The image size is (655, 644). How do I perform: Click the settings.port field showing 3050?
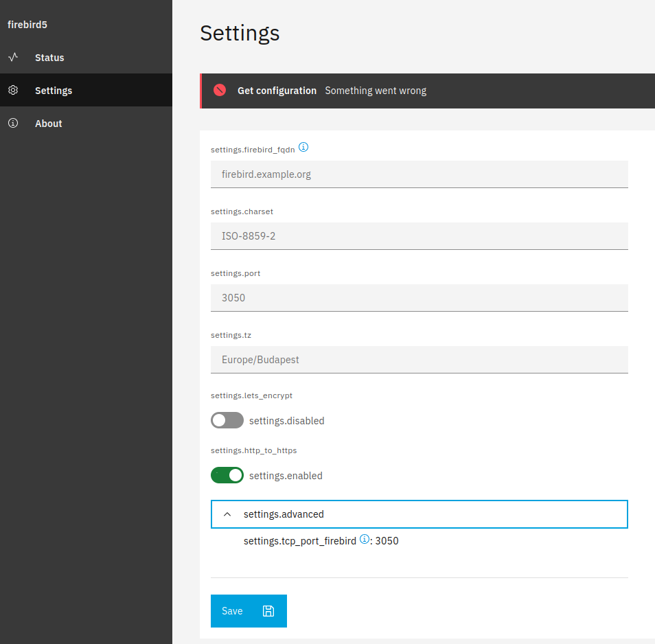(x=419, y=298)
